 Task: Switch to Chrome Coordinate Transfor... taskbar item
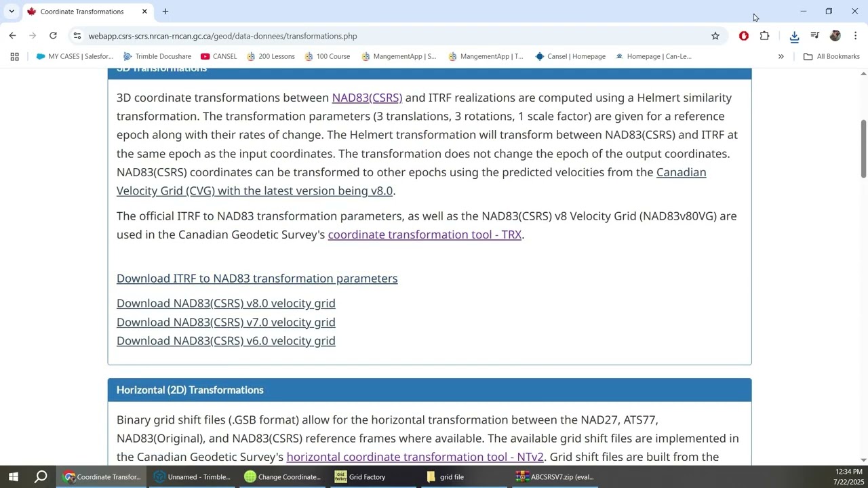coord(101,477)
